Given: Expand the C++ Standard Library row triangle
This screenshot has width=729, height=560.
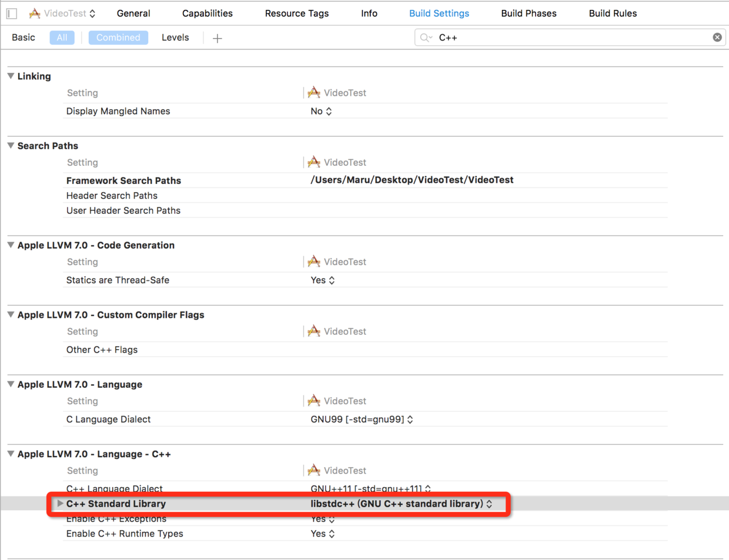Looking at the screenshot, I should click(x=60, y=504).
